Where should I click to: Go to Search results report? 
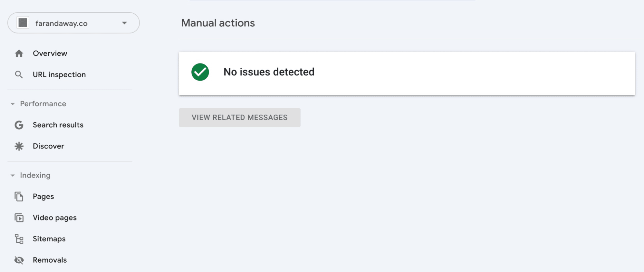(x=58, y=125)
